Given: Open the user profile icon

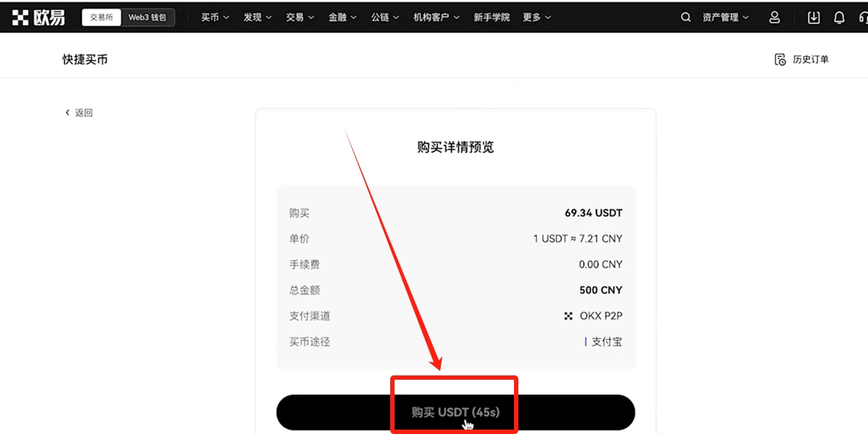Looking at the screenshot, I should [x=775, y=17].
